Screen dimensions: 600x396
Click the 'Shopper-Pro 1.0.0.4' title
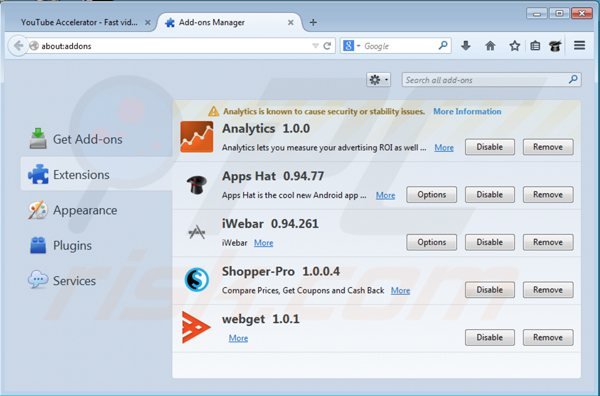[x=280, y=271]
